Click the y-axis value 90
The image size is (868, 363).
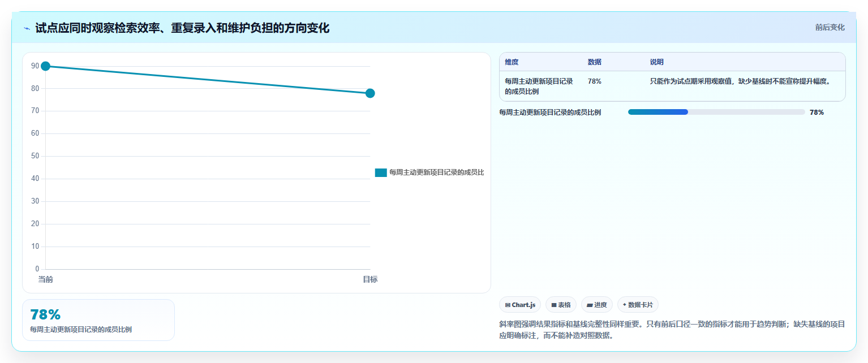[35, 66]
